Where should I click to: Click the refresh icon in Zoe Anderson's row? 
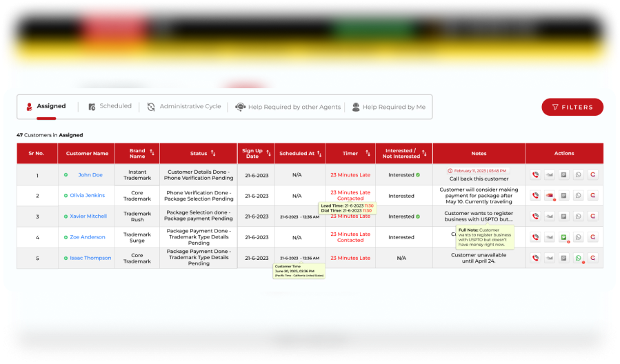(x=593, y=237)
